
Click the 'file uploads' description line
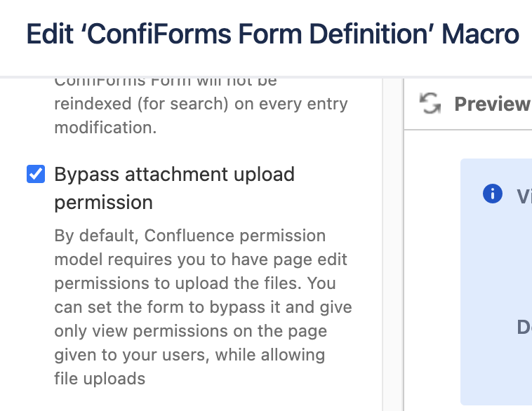tap(100, 379)
